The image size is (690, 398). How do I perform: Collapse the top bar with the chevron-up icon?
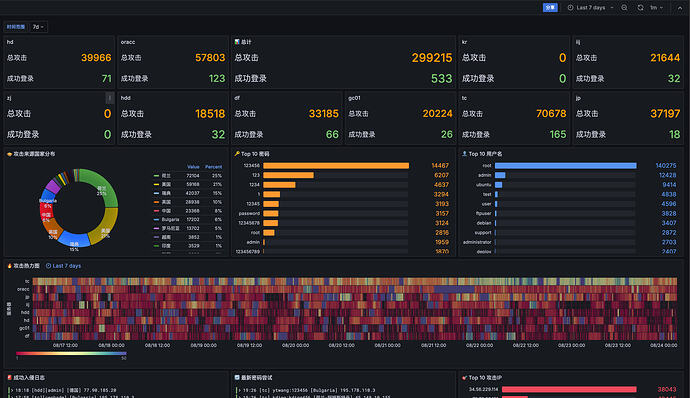tap(679, 7)
